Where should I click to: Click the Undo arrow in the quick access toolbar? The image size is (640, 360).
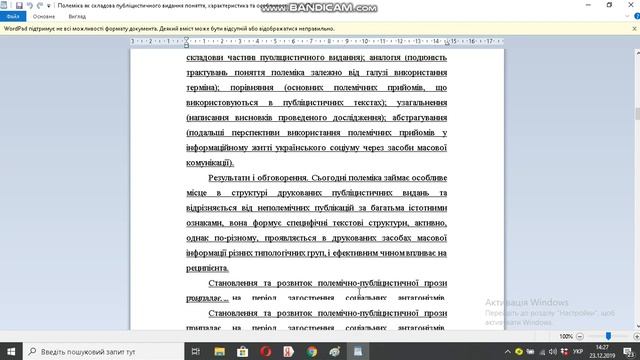(x=30, y=5)
